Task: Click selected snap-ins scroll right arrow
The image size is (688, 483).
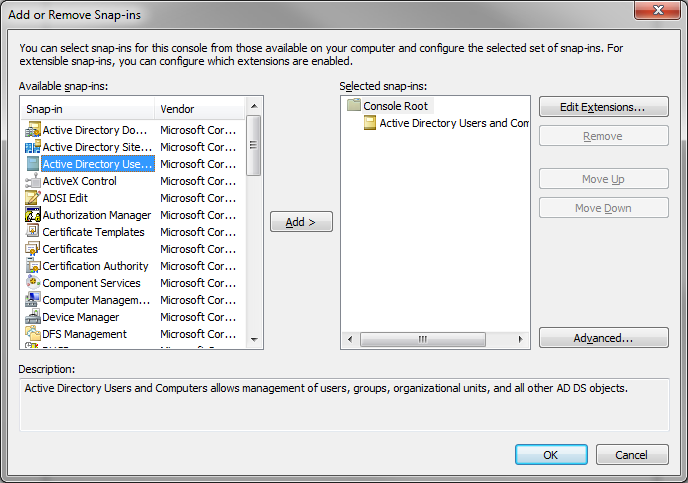Action: click(x=520, y=339)
